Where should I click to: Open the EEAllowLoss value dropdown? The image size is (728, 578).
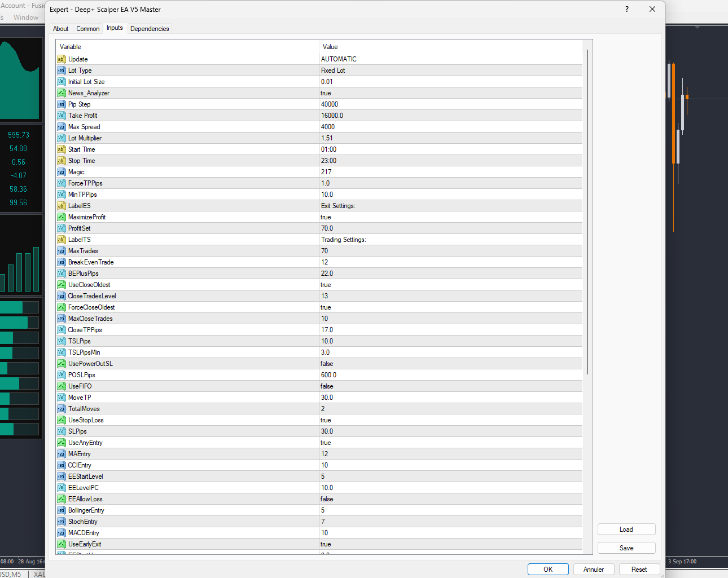[450, 499]
